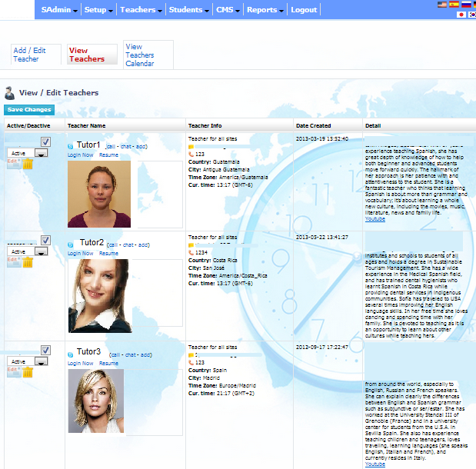This screenshot has height=469, width=476.
Task: Expand Tutor2's Active status dropdown
Action: pos(42,251)
